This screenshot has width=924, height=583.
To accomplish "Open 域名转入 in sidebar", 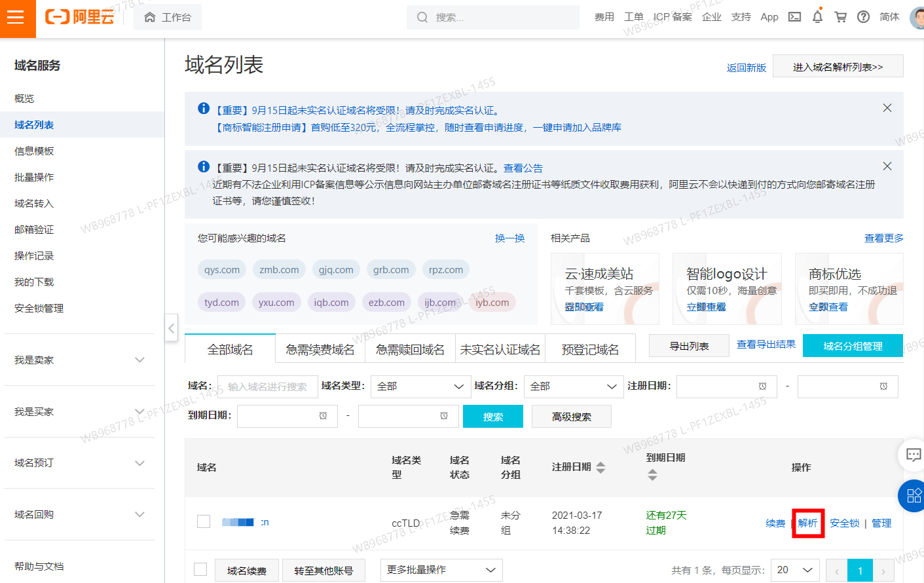I will (34, 203).
